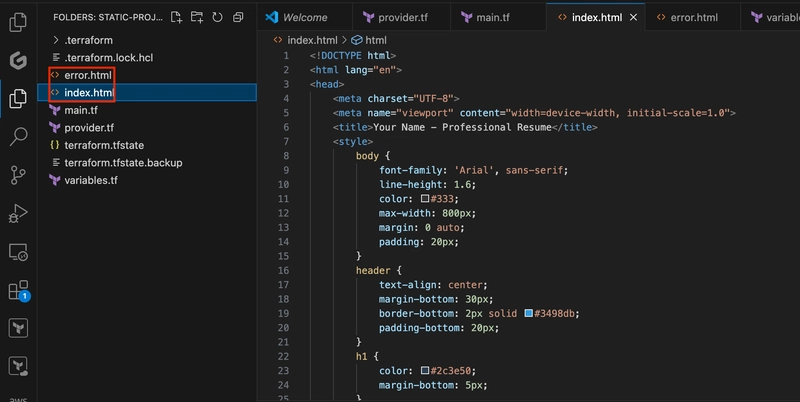Click the 'FOLDERS: STATIC-PROJ...' header
Viewport: 800px width, 402px height.
108,17
